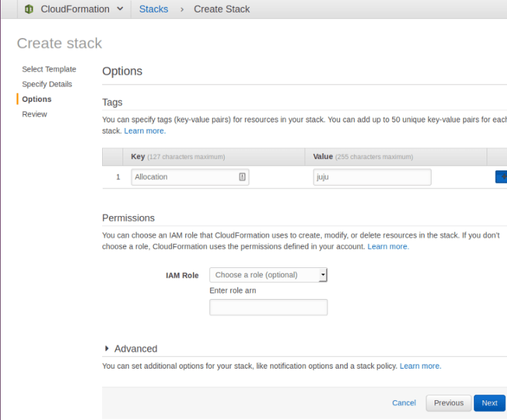Click the autofill icon in Key field

point(242,177)
